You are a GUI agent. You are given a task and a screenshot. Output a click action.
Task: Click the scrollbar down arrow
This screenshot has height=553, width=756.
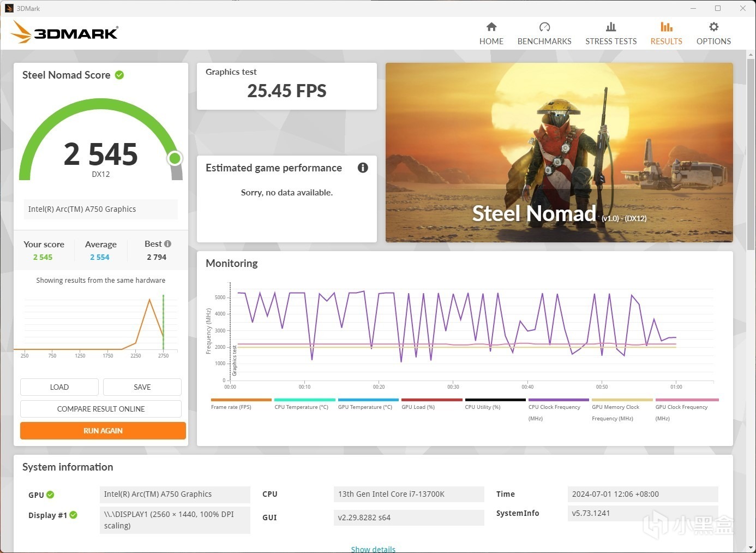pos(751,548)
